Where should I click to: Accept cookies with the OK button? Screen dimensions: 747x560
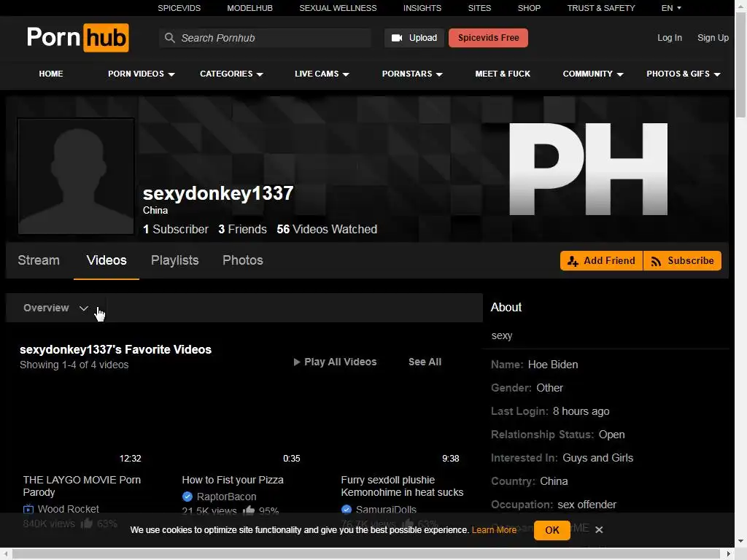[x=551, y=530]
